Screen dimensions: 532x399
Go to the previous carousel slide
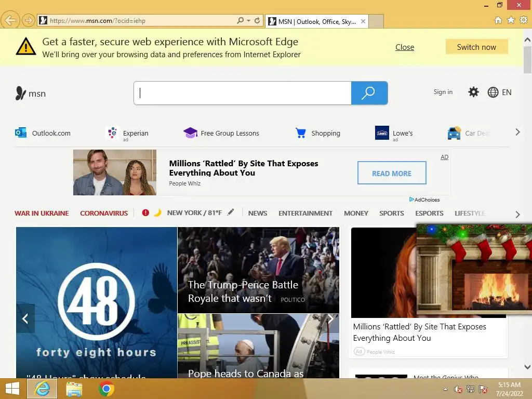pyautogui.click(x=25, y=318)
